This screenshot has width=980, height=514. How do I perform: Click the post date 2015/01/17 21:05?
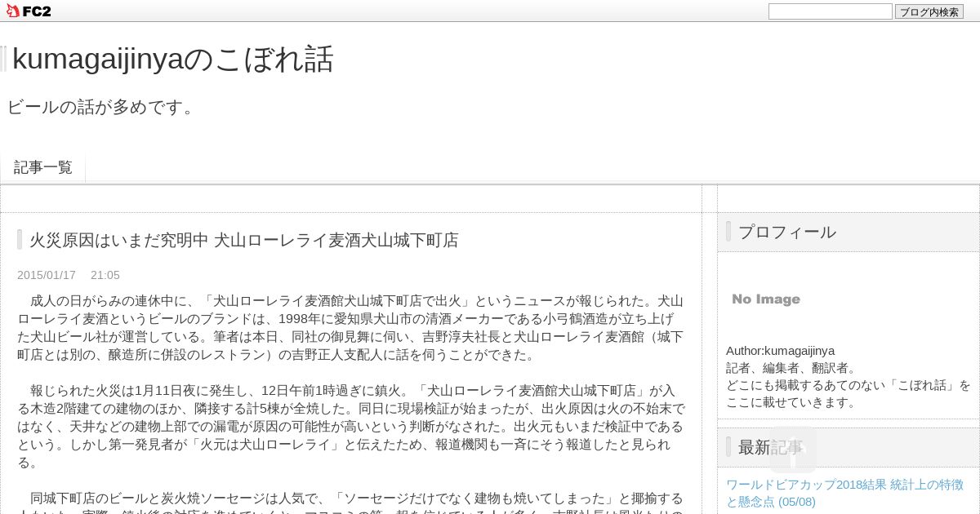(69, 275)
